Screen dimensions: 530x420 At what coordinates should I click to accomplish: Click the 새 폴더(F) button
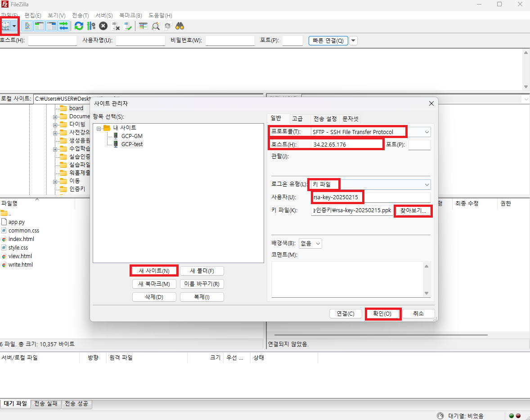pyautogui.click(x=202, y=271)
